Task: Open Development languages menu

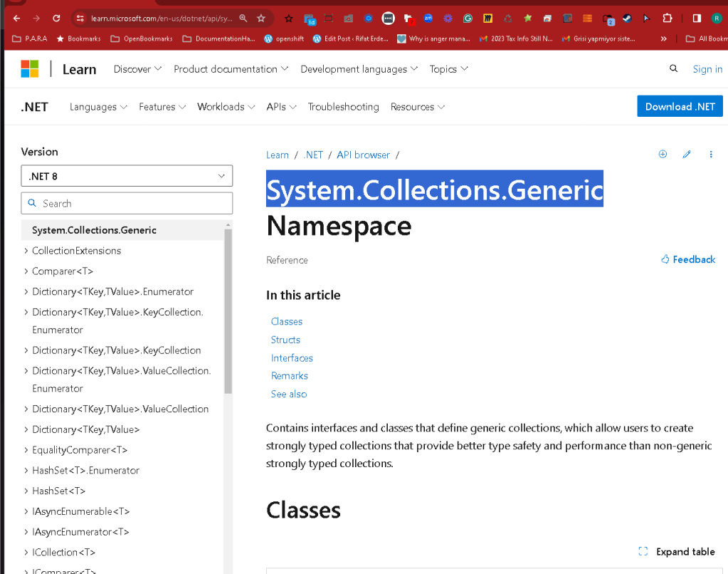Action: [359, 69]
